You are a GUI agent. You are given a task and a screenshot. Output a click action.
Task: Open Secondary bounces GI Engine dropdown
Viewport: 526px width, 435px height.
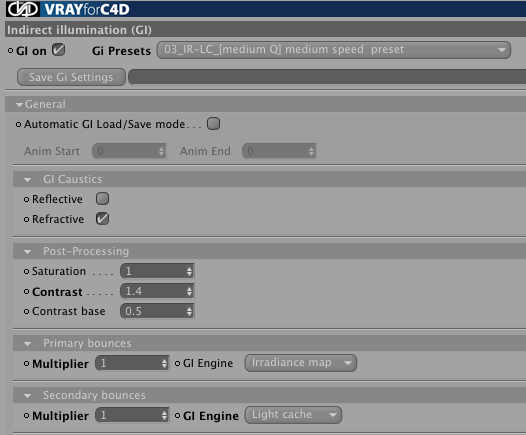(x=293, y=415)
